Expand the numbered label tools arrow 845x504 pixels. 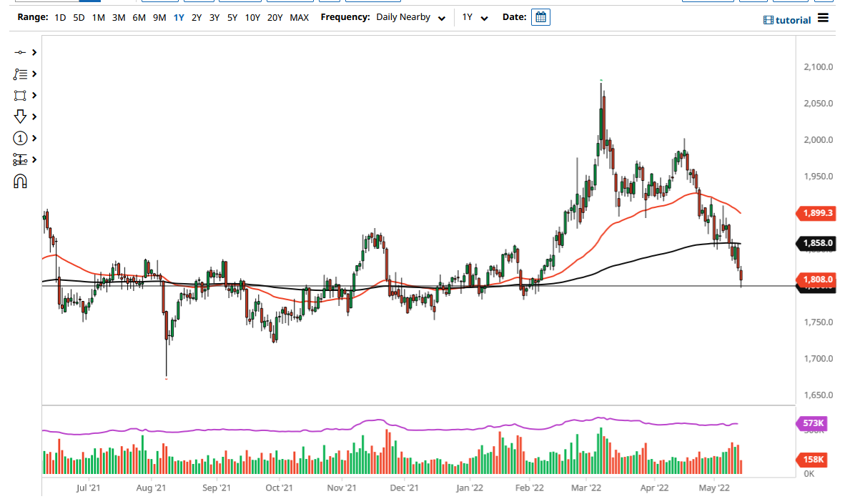tap(34, 139)
